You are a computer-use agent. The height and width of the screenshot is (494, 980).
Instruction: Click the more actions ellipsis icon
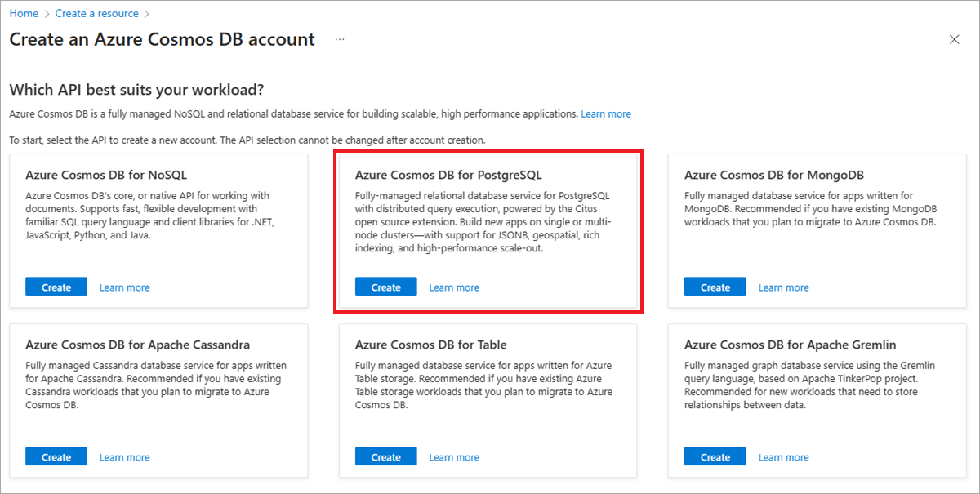pyautogui.click(x=339, y=39)
